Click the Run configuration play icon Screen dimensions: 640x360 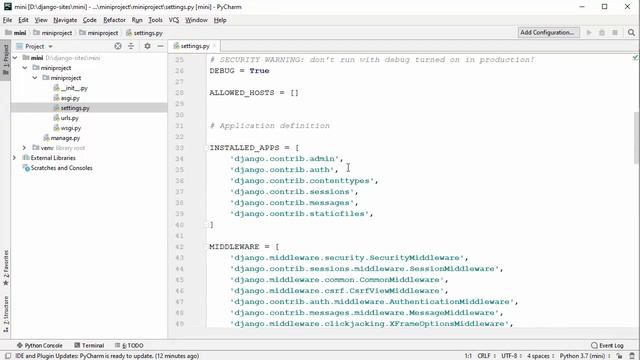(x=589, y=32)
